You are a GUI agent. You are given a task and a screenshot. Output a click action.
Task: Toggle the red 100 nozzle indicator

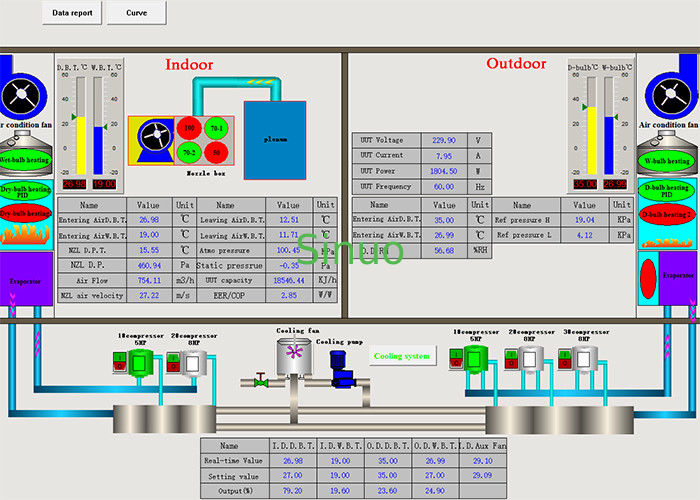[188, 128]
